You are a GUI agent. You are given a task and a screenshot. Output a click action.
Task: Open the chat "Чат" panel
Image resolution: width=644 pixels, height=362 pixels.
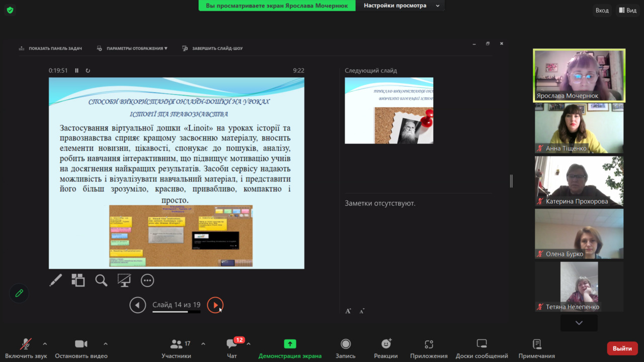(232, 348)
